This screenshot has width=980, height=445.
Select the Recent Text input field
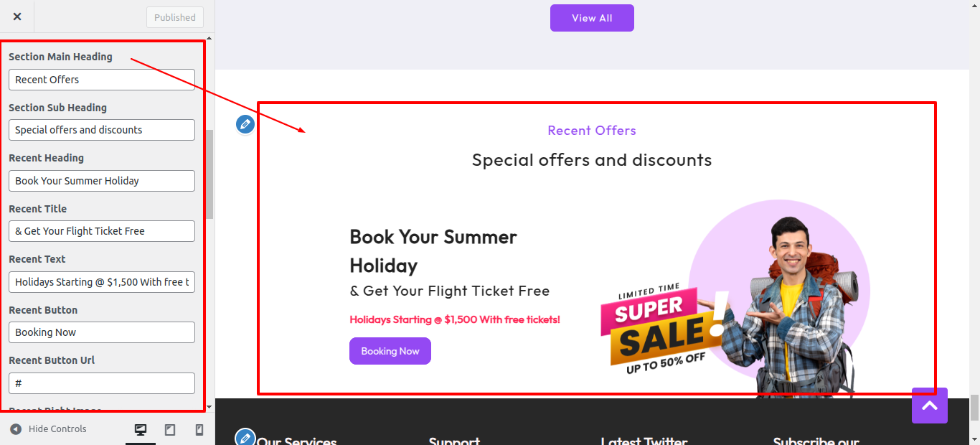click(x=102, y=282)
